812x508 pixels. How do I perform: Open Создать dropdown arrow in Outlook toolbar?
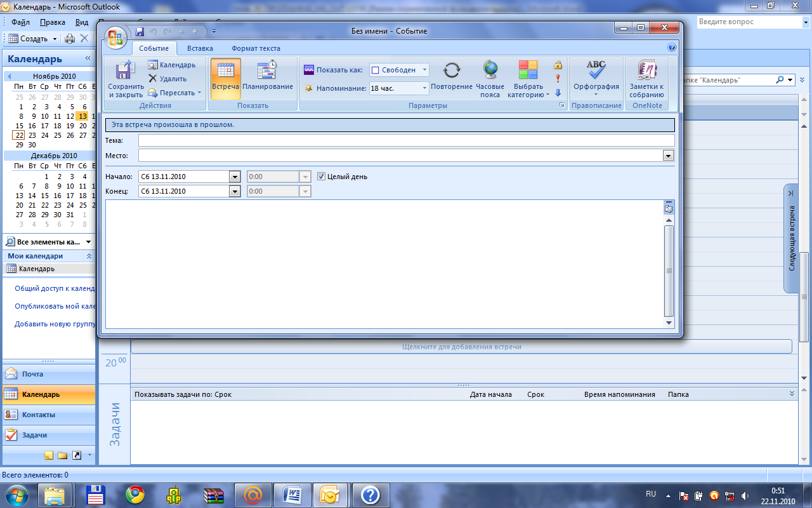(55, 39)
